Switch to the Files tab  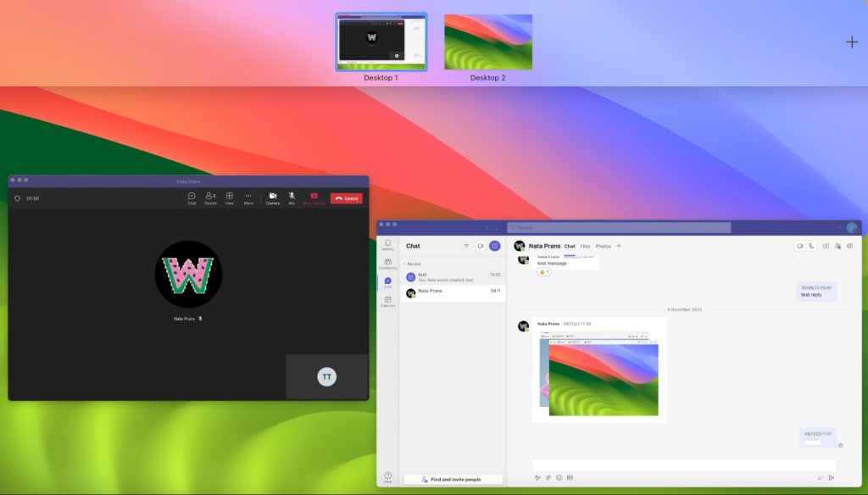(586, 246)
